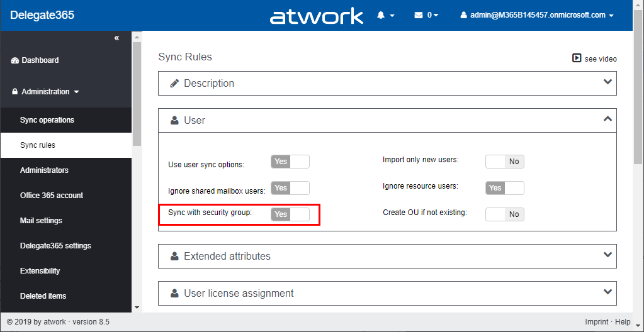This screenshot has height=332, width=644.
Task: Click the 'Use user sync options:' label
Action: pos(206,165)
